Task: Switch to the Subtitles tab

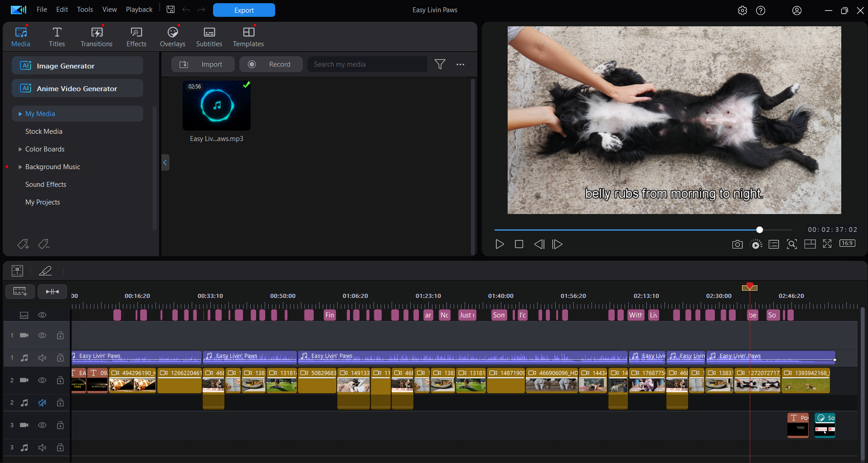Action: click(x=209, y=37)
